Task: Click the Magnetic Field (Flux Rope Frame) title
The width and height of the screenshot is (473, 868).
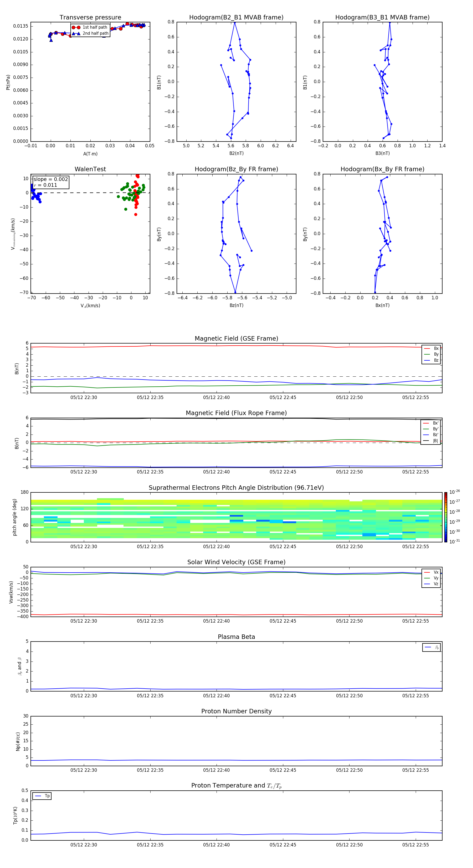Action: coord(236,413)
